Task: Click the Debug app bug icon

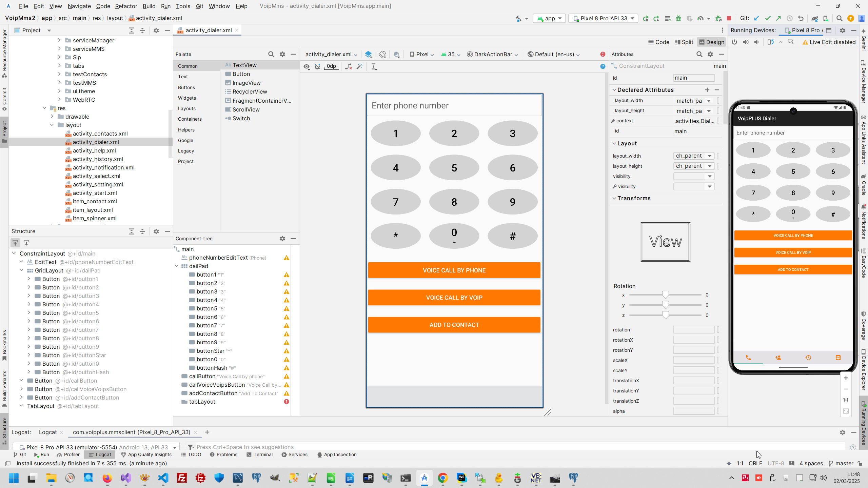Action: [x=678, y=18]
